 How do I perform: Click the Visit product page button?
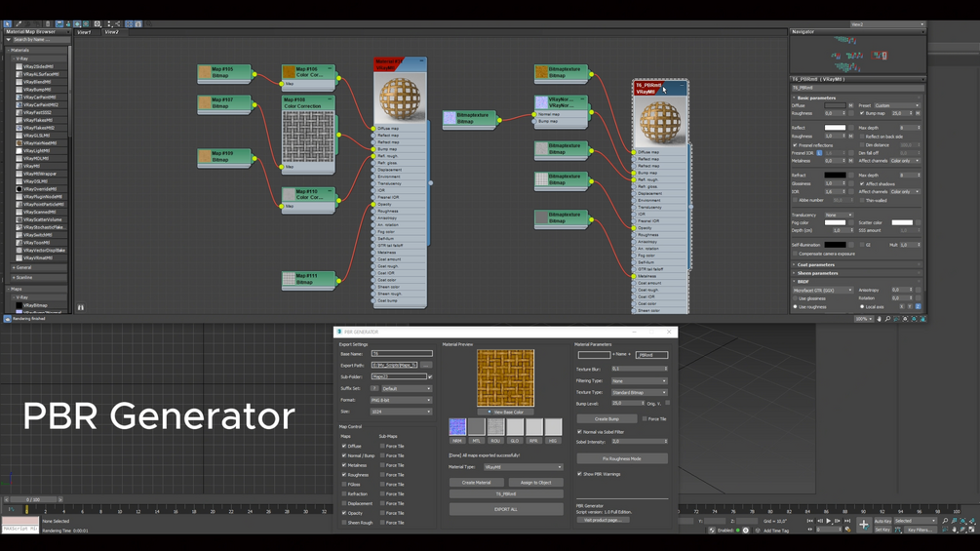pyautogui.click(x=603, y=520)
